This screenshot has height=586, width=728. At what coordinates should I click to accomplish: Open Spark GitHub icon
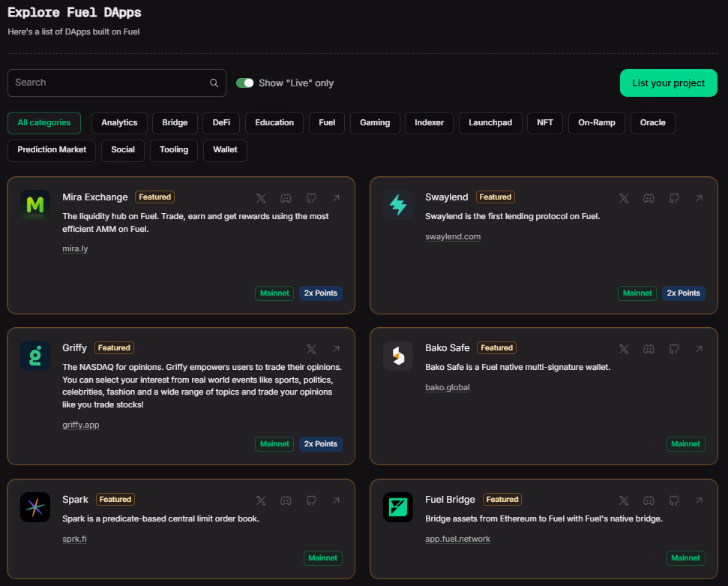(x=311, y=500)
